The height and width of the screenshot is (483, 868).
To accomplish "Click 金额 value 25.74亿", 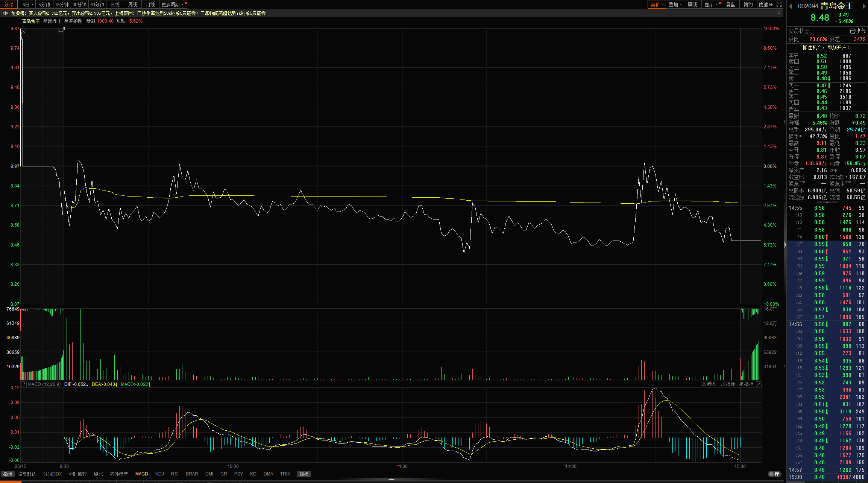I will pyautogui.click(x=856, y=130).
